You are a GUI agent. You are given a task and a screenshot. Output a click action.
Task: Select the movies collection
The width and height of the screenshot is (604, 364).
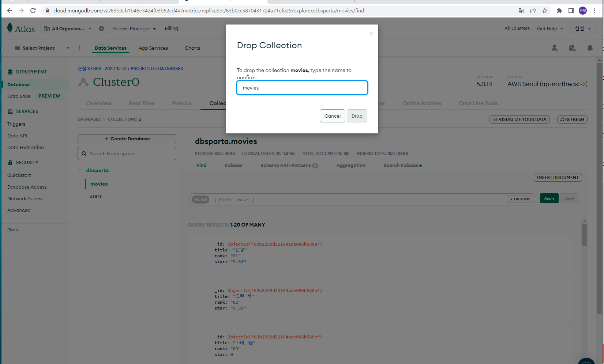(x=99, y=184)
